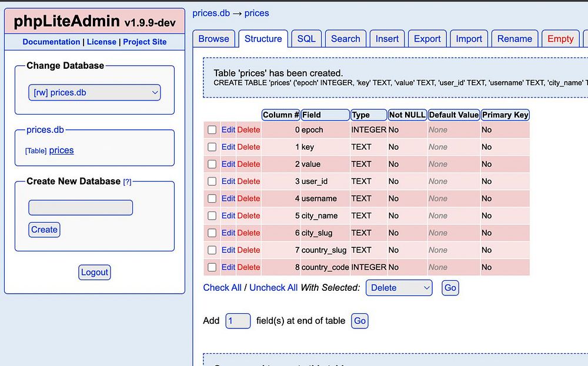The width and height of the screenshot is (588, 366).
Task: Tick the checkbox for the key row
Action: pyautogui.click(x=212, y=147)
